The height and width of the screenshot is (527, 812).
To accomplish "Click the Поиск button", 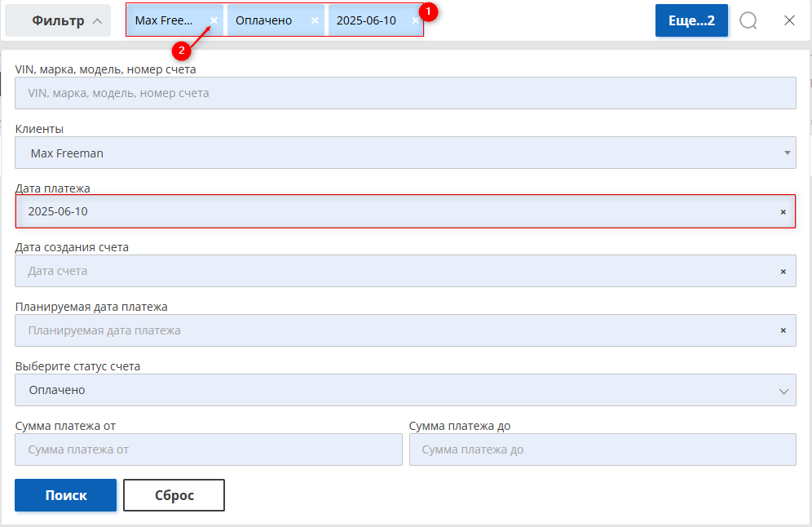I will [66, 495].
